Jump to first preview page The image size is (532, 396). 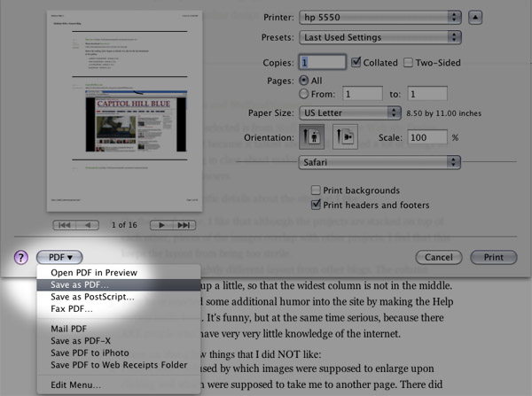tap(65, 225)
